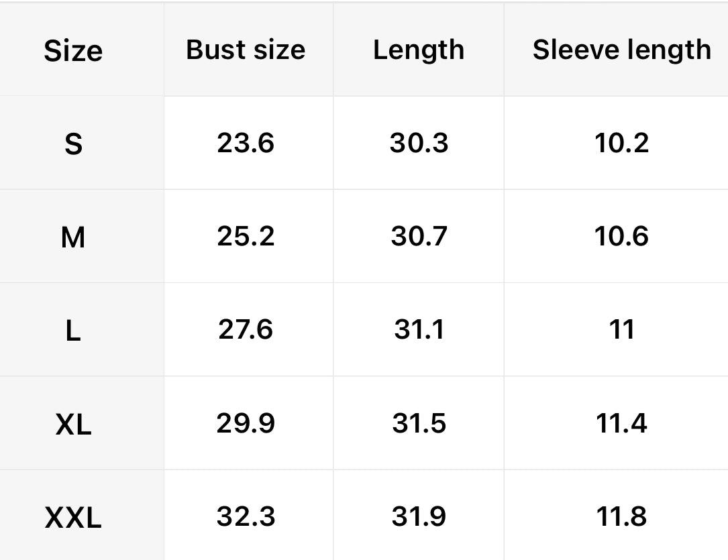
Task: Select the Sleeve length header cell
Action: [x=621, y=50]
